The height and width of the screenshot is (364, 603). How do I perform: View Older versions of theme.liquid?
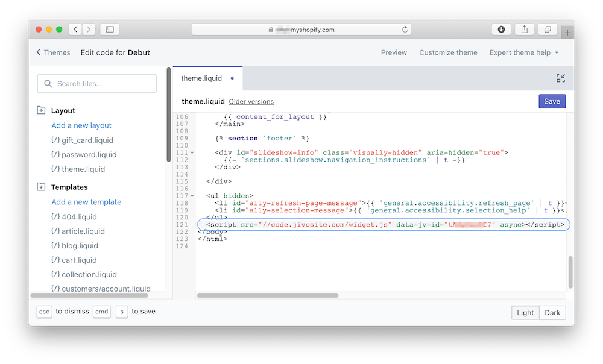point(251,101)
